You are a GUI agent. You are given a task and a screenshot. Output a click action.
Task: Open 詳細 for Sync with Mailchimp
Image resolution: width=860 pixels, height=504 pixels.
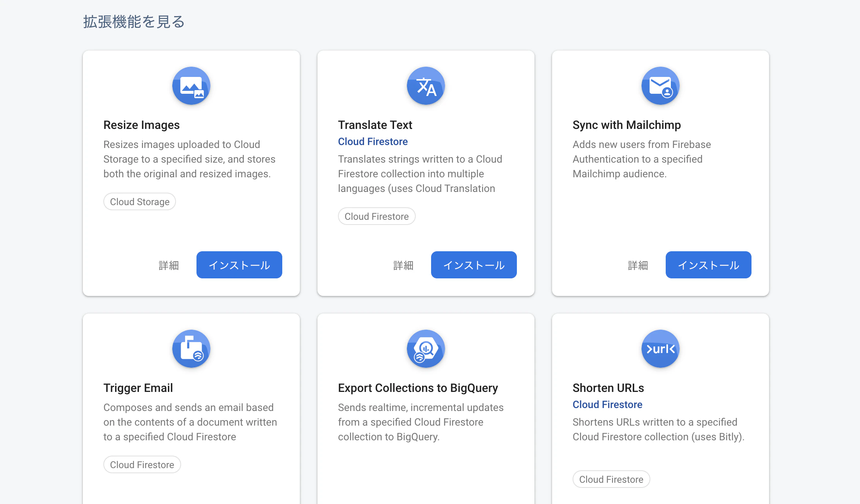click(638, 265)
